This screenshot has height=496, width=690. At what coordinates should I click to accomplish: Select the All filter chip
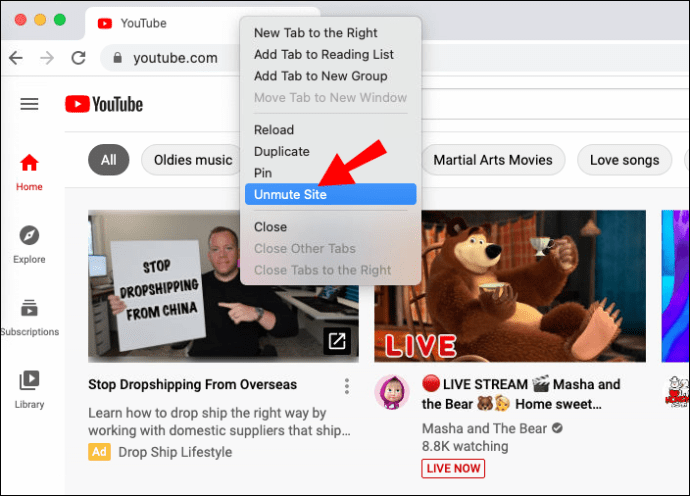coord(109,160)
